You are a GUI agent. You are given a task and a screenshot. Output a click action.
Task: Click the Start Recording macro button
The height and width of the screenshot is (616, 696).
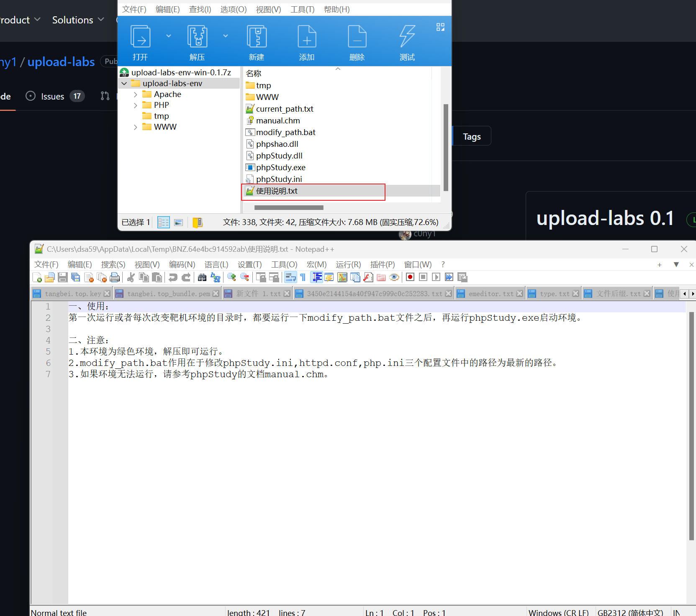click(410, 277)
